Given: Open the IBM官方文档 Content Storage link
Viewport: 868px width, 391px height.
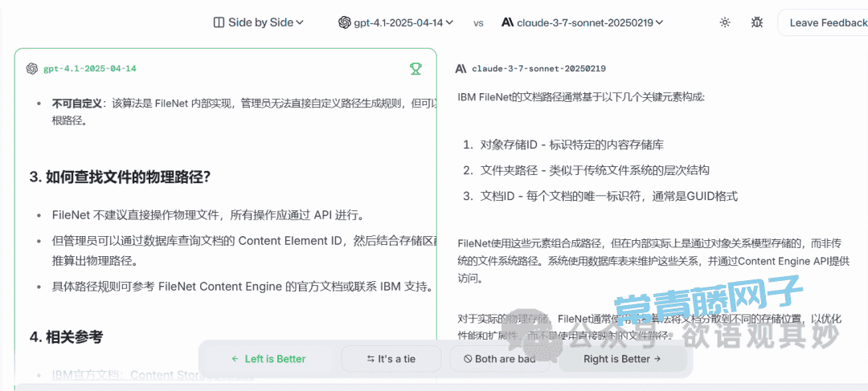Looking at the screenshot, I should click(x=153, y=375).
